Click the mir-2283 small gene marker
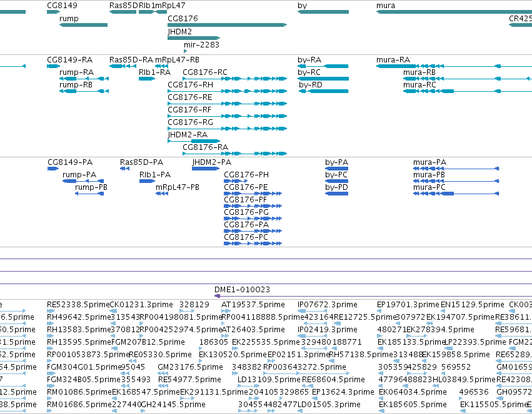Screen dimensions: 532x414 point(185,51)
